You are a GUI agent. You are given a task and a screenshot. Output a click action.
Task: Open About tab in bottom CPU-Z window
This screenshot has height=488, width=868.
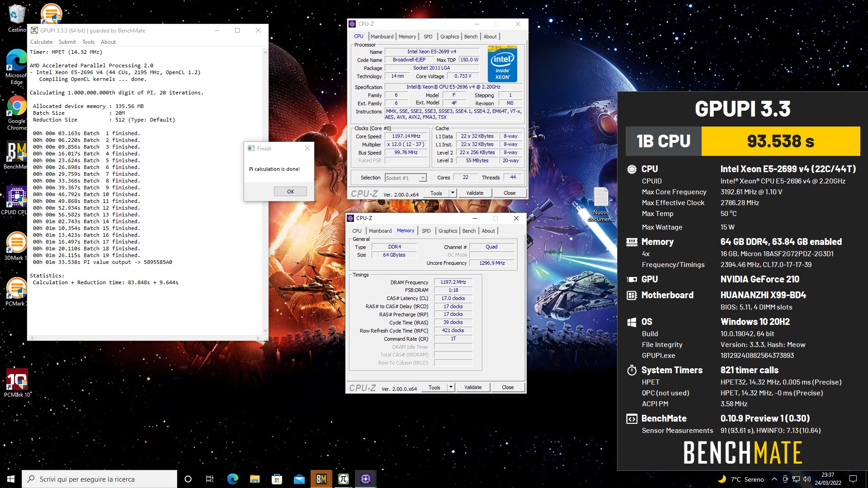pyautogui.click(x=488, y=231)
